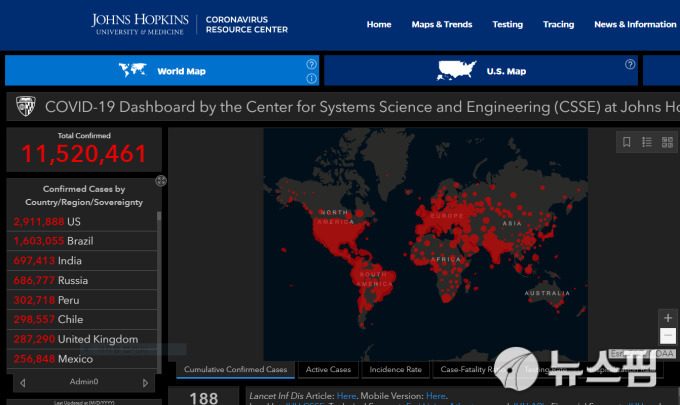Open the Testing menu
This screenshot has height=405, width=680.
click(x=507, y=24)
